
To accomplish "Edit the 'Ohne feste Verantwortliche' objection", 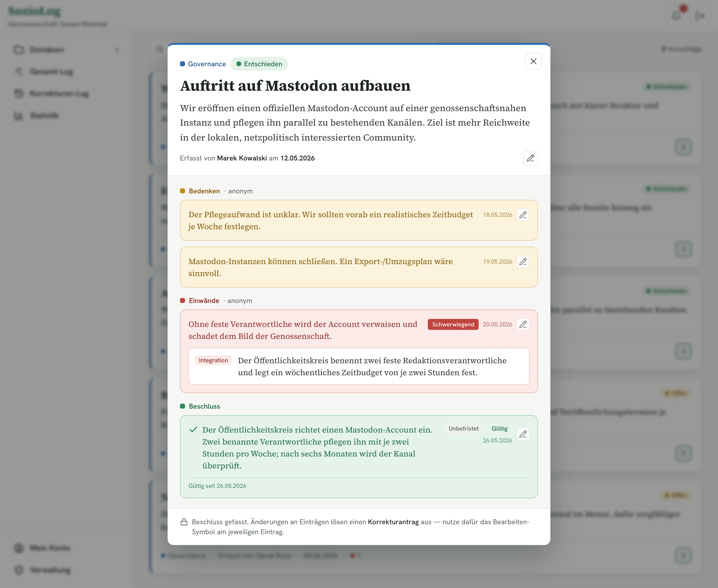I will click(x=523, y=324).
